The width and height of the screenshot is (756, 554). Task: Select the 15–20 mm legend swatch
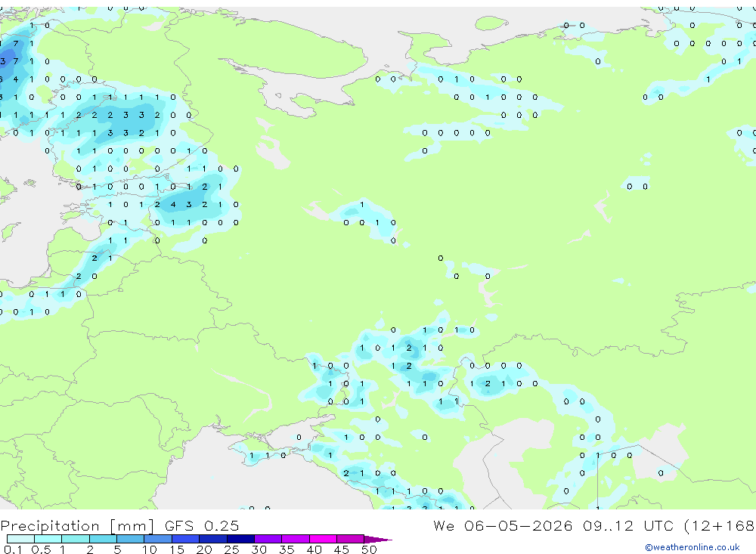(186, 539)
